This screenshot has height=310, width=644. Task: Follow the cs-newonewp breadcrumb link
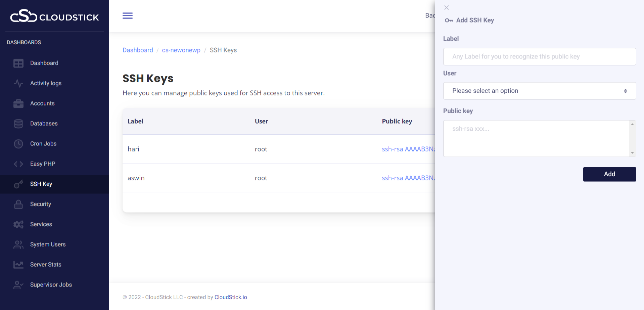coord(181,50)
